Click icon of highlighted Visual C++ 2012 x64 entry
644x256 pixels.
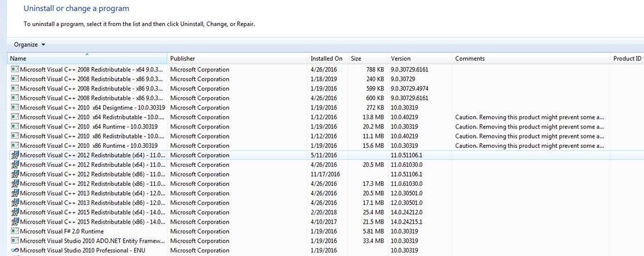(15, 155)
